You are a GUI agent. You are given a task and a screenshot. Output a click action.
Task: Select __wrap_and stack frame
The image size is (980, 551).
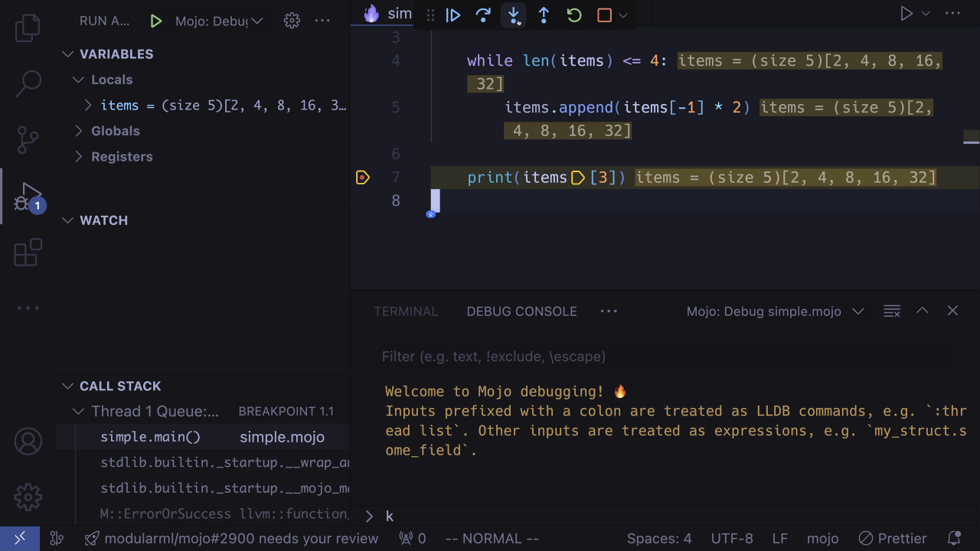[x=203, y=463]
